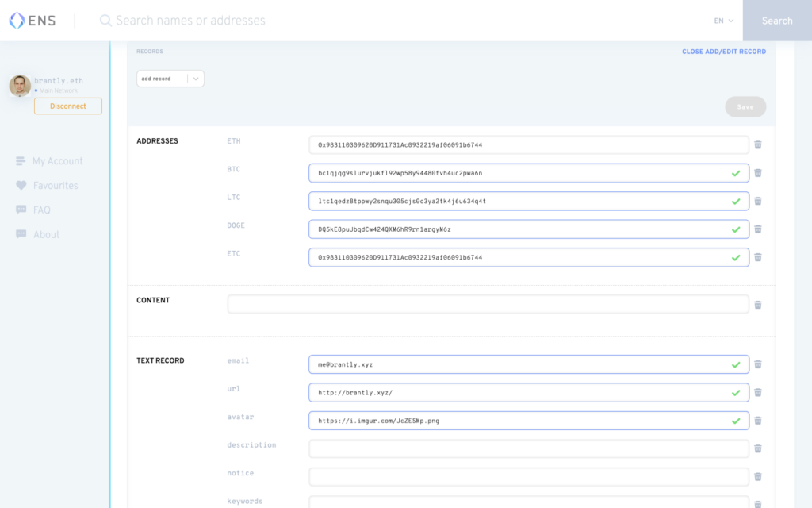
Task: Remove the LTC address using trash icon
Action: (x=757, y=201)
